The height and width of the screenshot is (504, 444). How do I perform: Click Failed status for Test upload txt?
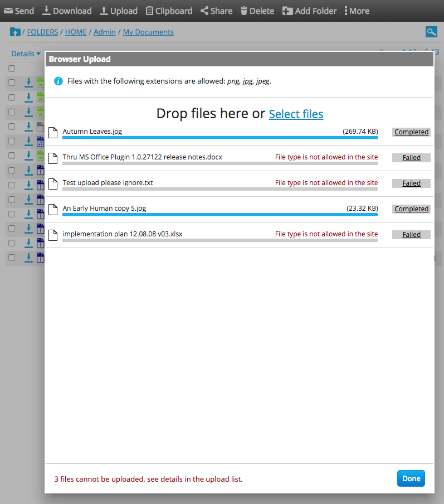[x=411, y=183]
